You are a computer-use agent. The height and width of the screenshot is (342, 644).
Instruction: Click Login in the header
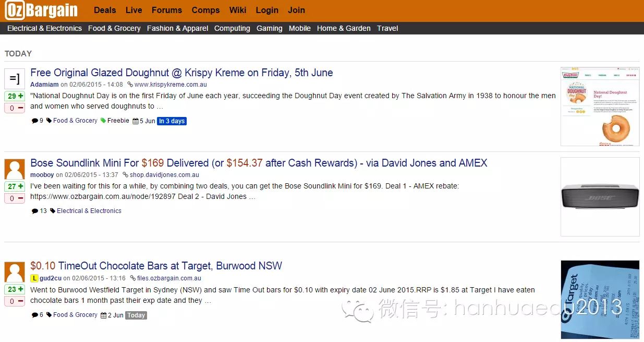click(267, 10)
